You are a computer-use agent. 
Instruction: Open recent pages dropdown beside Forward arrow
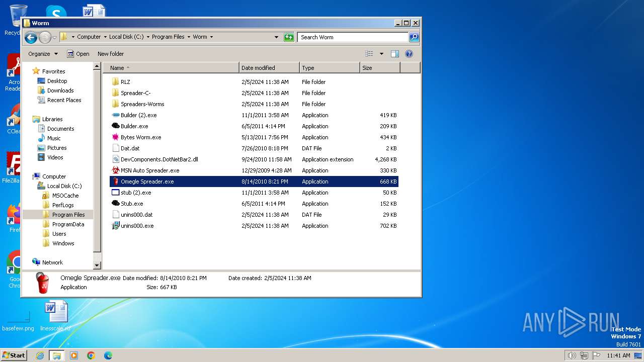tap(54, 37)
